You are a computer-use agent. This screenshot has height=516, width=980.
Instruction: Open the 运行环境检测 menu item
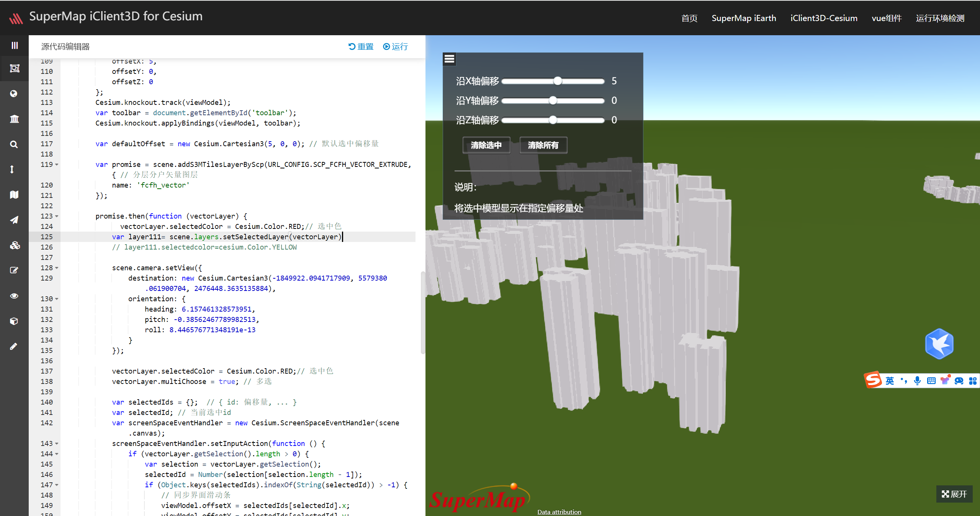(940, 18)
